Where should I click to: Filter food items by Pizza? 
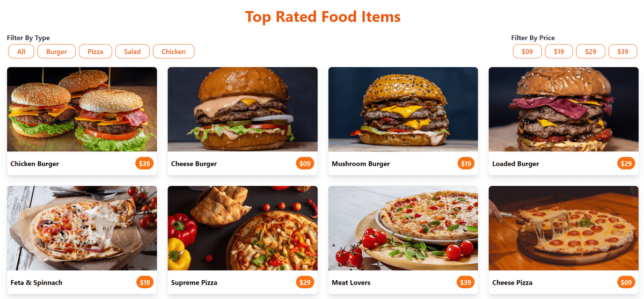[96, 52]
